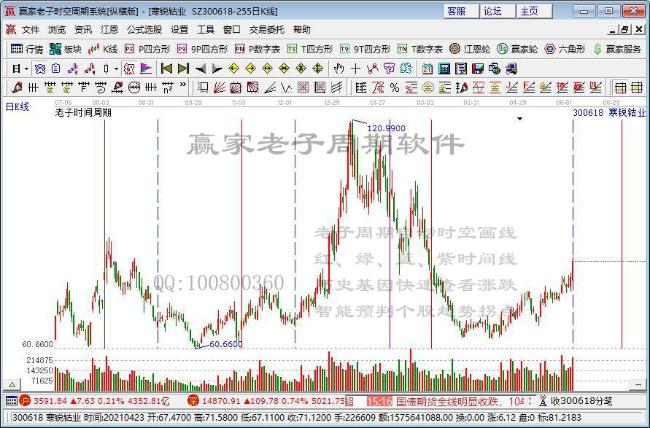
Task: Select the rectangle box drawing tool
Action: click(x=203, y=88)
